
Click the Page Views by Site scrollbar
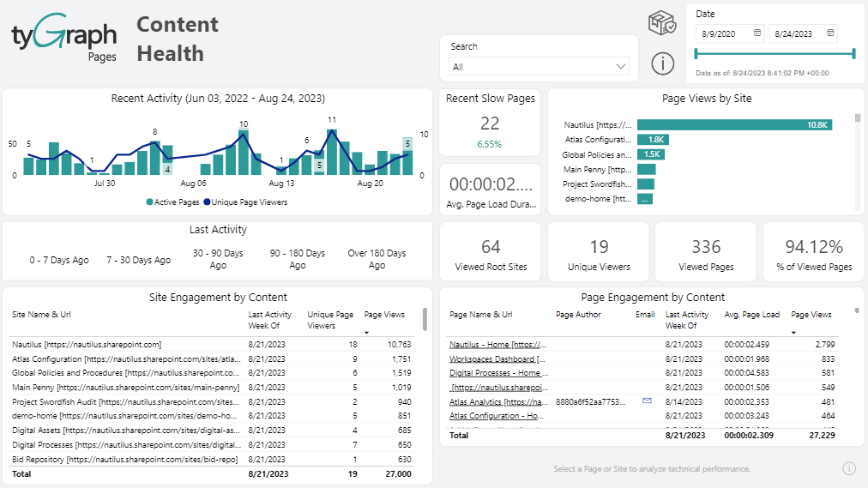[858, 117]
